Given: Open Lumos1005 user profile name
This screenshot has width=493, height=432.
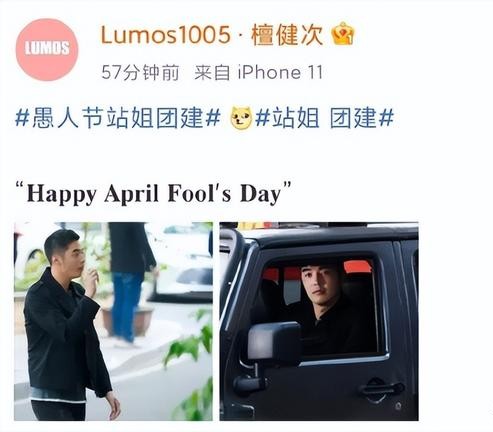Looking at the screenshot, I should [x=166, y=35].
